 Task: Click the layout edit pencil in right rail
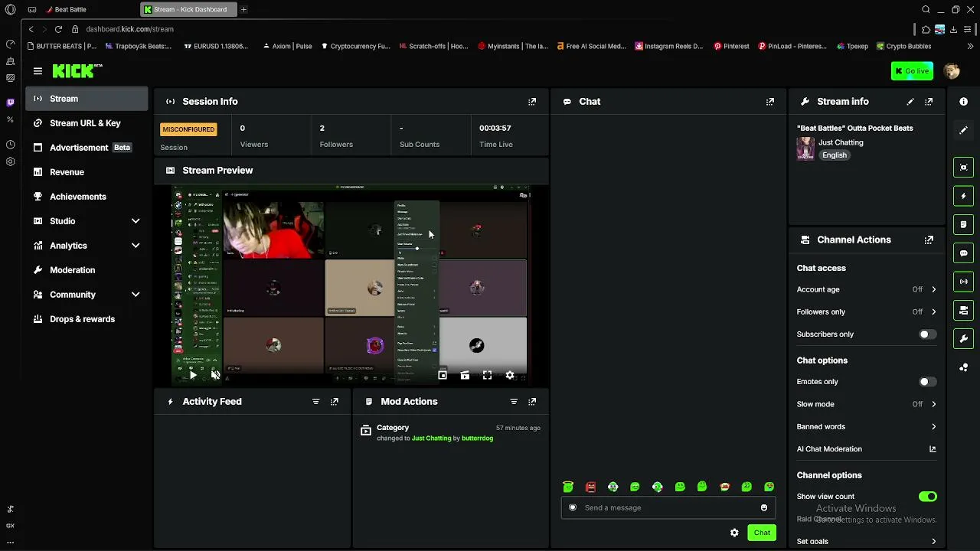[963, 130]
